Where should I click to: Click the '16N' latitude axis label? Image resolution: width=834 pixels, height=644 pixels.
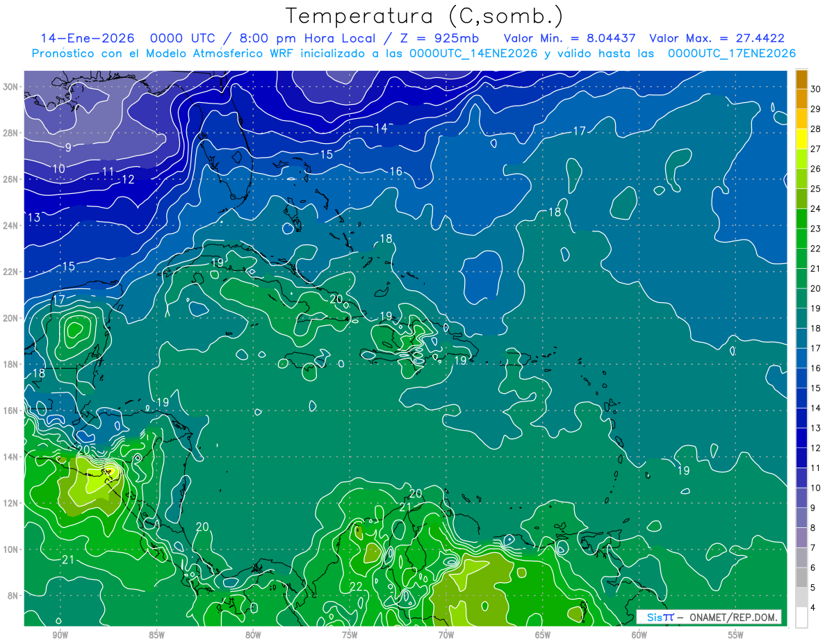coord(10,411)
